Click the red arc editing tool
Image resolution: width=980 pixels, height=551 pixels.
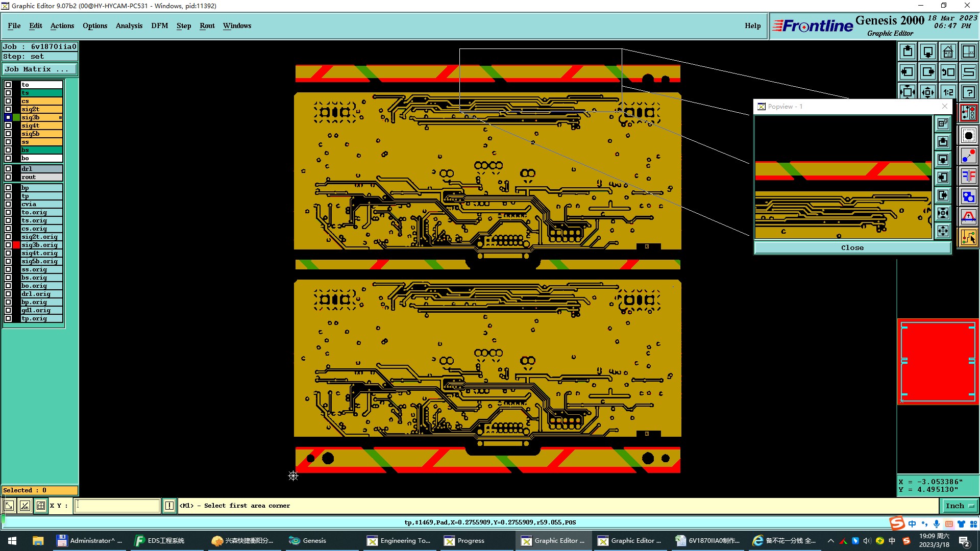[x=969, y=217]
